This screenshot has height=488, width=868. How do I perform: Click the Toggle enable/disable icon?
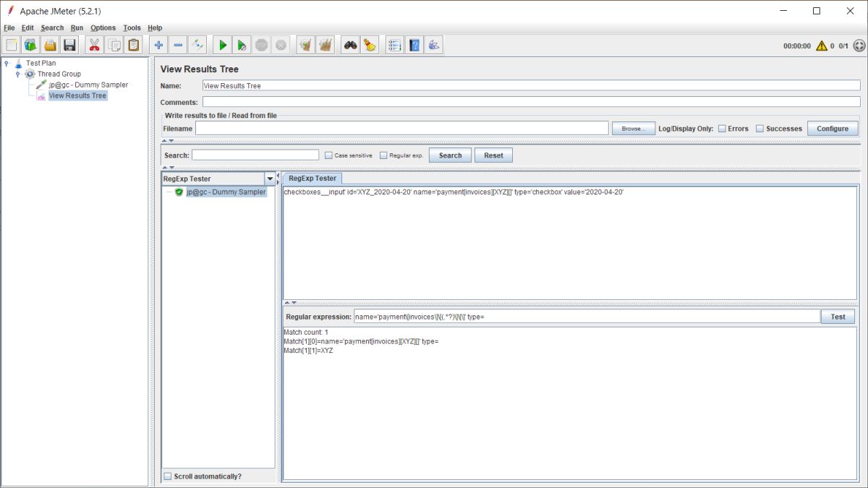(198, 46)
